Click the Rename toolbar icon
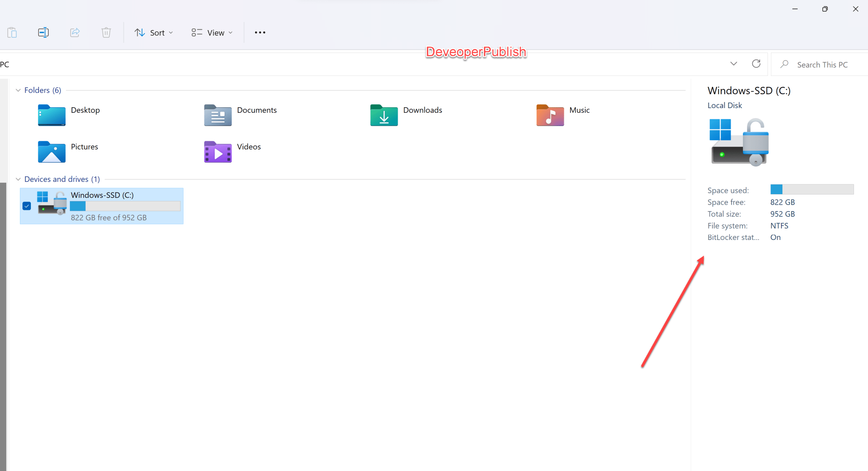 [43, 33]
